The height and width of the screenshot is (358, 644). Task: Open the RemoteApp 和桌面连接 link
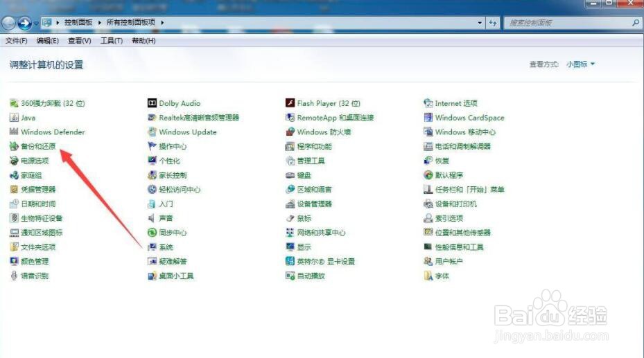(x=336, y=118)
